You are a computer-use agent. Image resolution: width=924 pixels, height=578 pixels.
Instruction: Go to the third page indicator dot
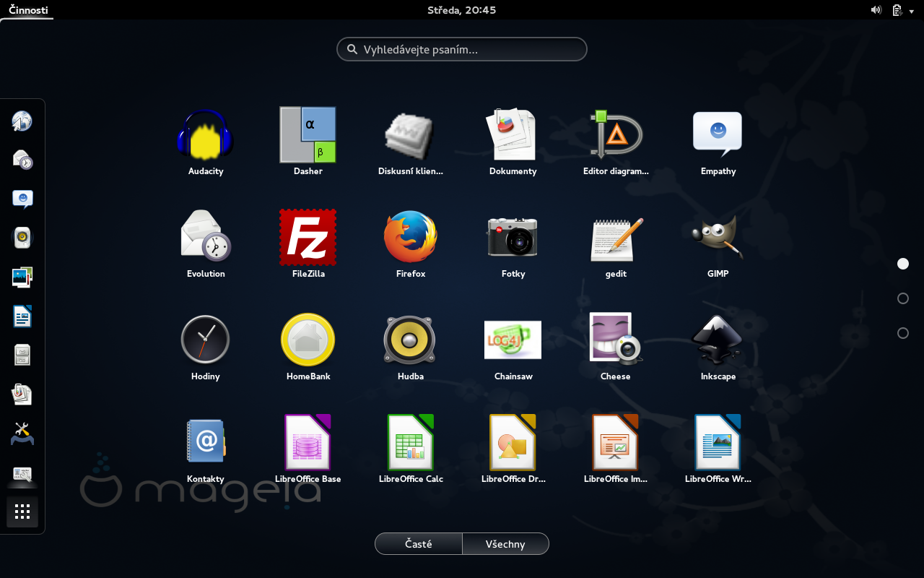coord(903,333)
